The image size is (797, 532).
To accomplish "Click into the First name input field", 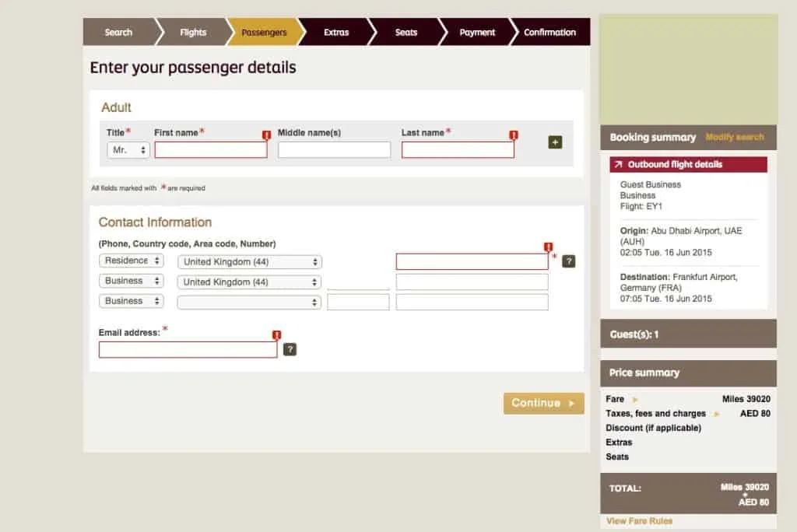I will coord(210,150).
